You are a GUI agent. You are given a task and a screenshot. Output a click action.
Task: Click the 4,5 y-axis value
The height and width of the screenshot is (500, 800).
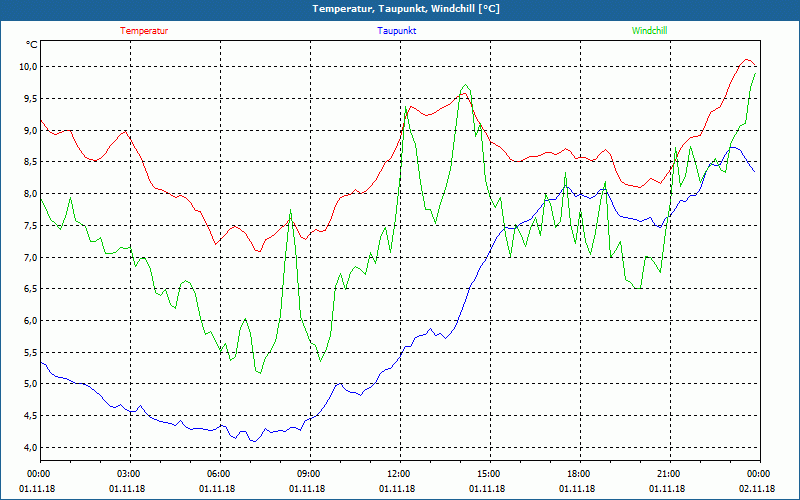click(31, 416)
